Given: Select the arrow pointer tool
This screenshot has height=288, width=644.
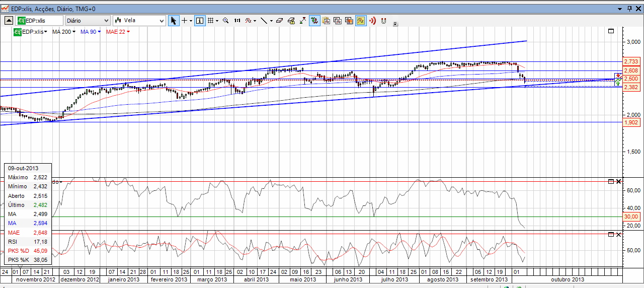Looking at the screenshot, I should [173, 21].
